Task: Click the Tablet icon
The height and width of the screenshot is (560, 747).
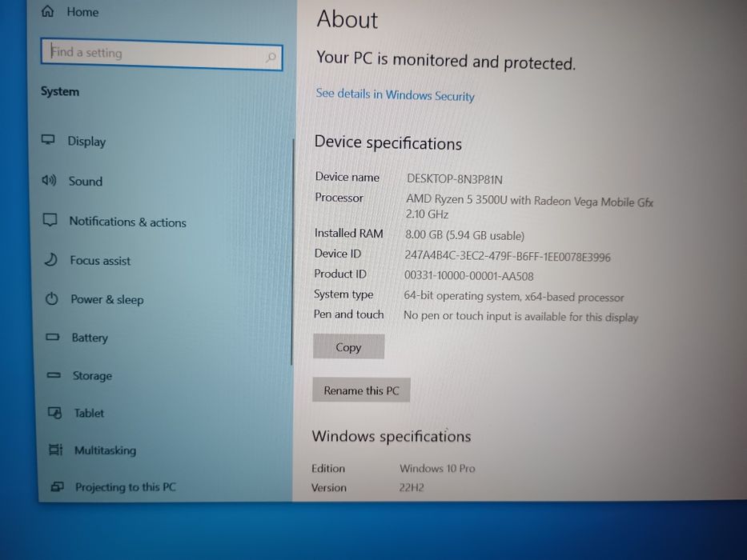Action: point(54,412)
